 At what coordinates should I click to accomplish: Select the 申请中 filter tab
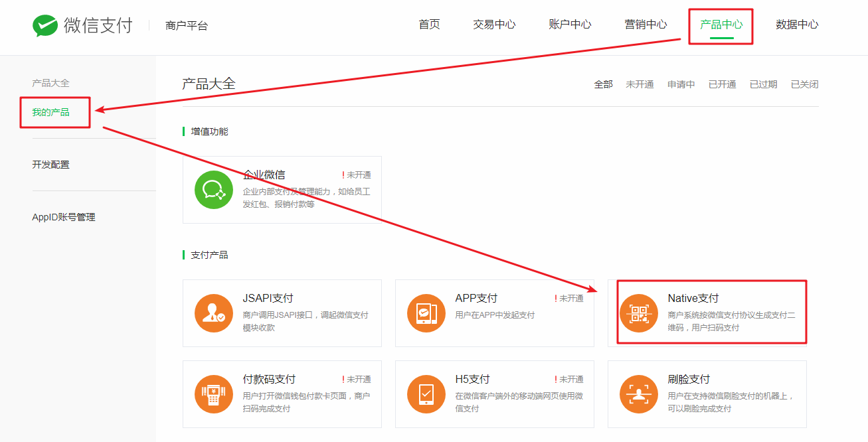(x=681, y=84)
